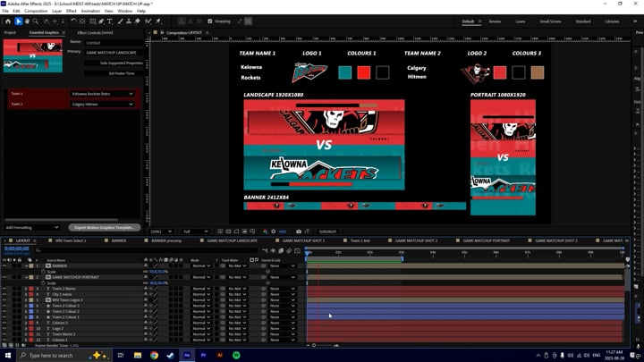Select the Selection arrow tool

pyautogui.click(x=18, y=21)
